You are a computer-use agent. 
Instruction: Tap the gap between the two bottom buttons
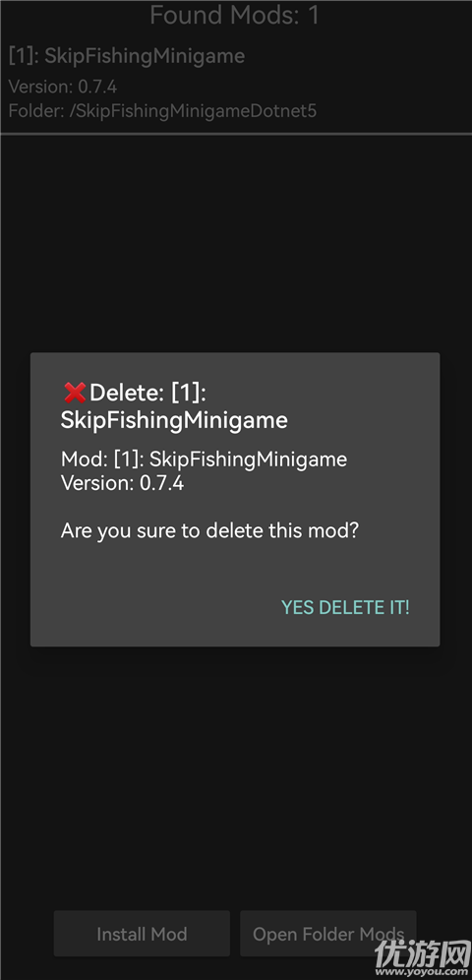235,934
